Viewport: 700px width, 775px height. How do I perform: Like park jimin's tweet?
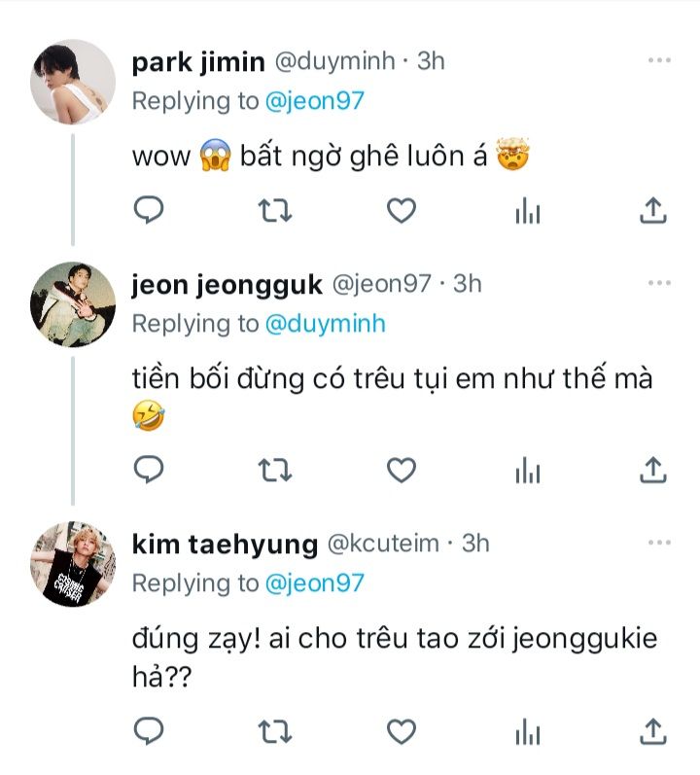click(402, 209)
